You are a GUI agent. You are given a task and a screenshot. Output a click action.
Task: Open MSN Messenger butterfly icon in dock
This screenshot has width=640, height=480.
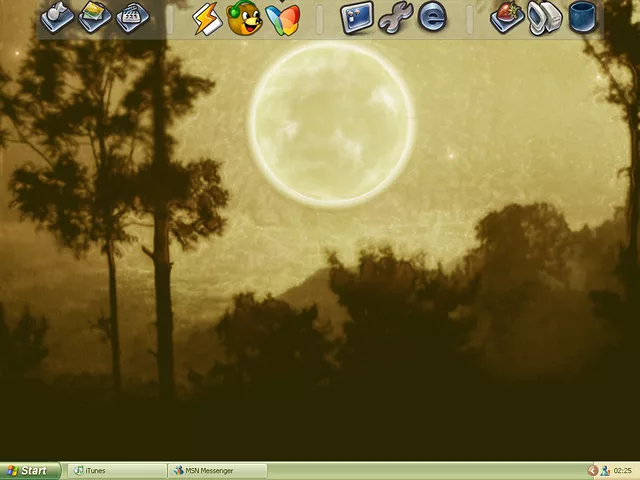(283, 18)
